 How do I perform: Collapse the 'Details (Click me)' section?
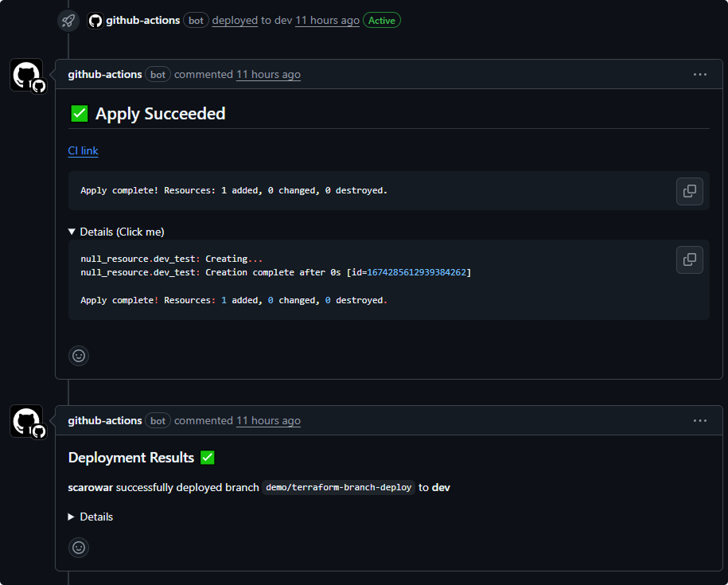click(116, 232)
